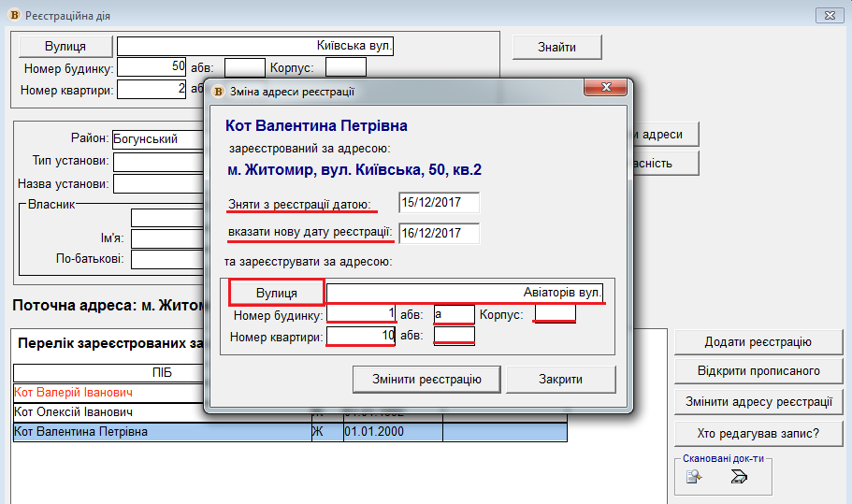Image resolution: width=852 pixels, height=504 pixels.
Task: Click the Вулиця button in main window
Action: 65,47
